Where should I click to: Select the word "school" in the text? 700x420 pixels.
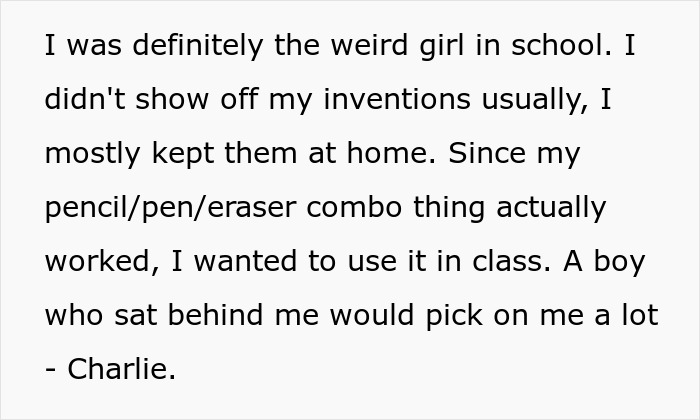click(x=557, y=48)
